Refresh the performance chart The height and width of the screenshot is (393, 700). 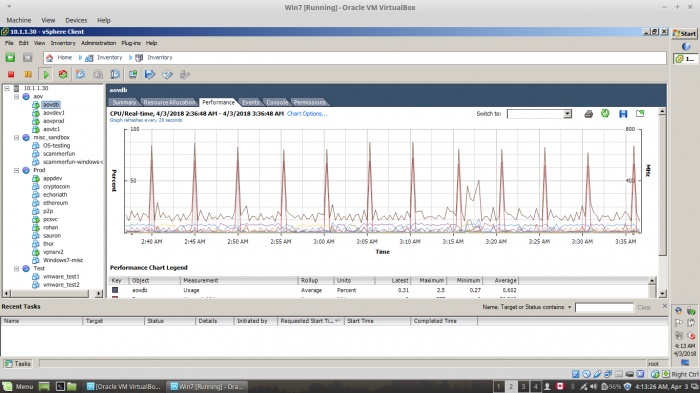click(605, 113)
